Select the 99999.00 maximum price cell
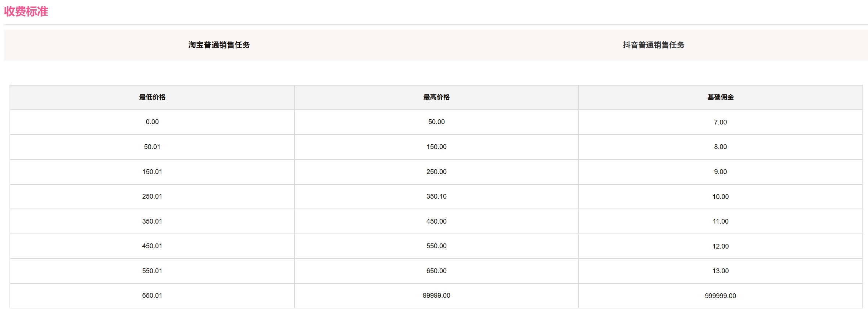 tap(436, 296)
